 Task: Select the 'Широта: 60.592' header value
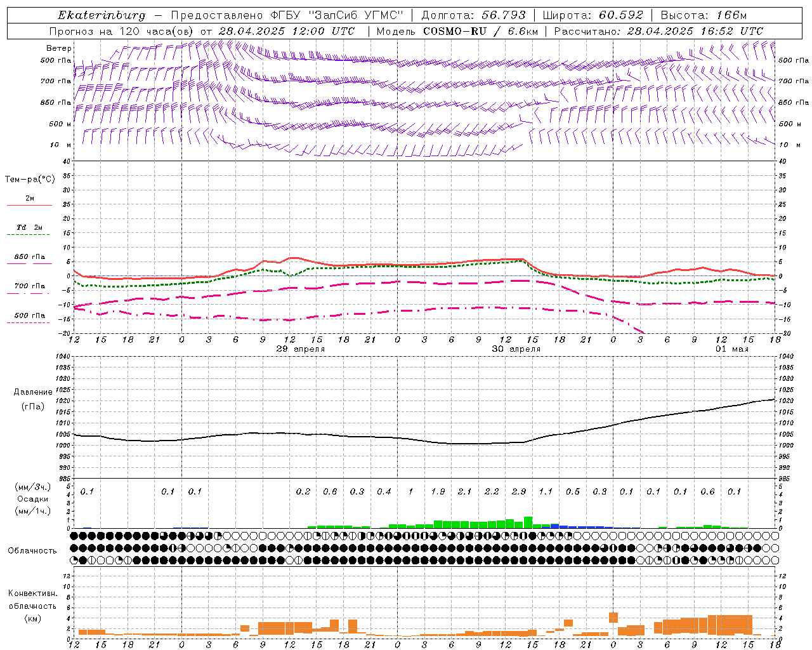pyautogui.click(x=593, y=15)
